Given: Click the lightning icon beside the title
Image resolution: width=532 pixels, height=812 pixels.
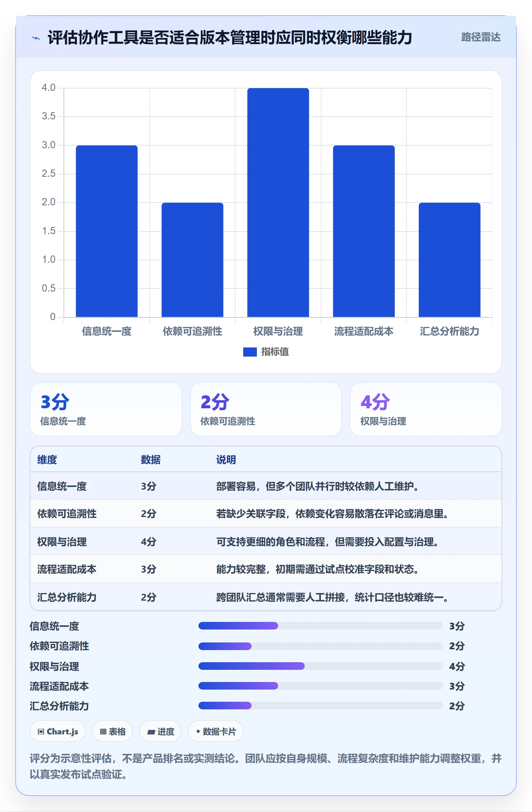Looking at the screenshot, I should coord(36,38).
